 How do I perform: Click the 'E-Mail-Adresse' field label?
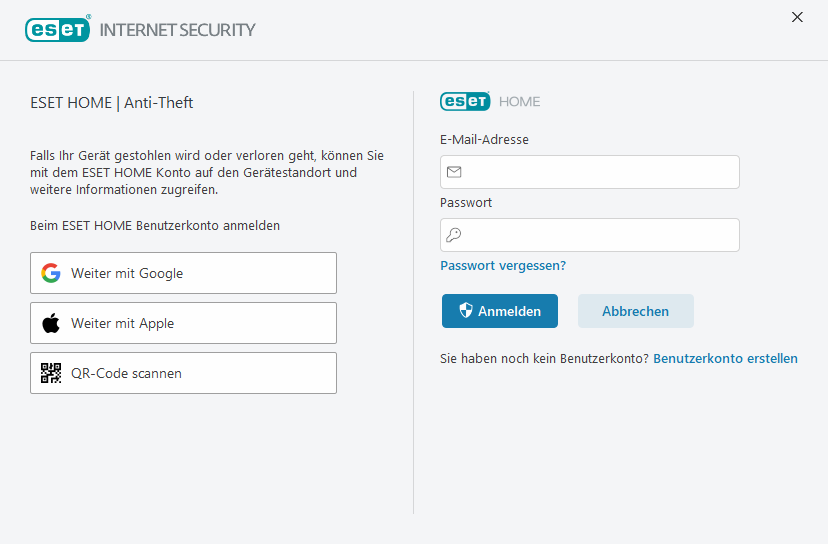tap(484, 140)
